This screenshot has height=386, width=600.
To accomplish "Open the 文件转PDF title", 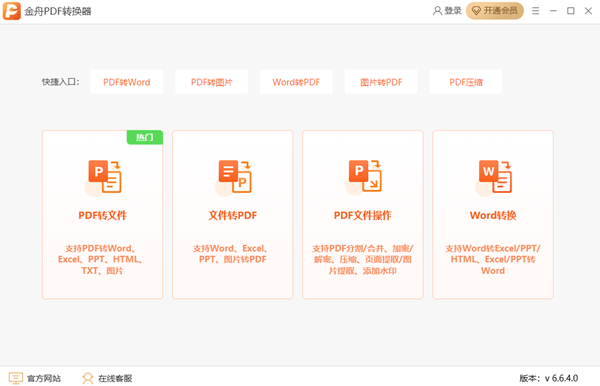I will coord(233,215).
